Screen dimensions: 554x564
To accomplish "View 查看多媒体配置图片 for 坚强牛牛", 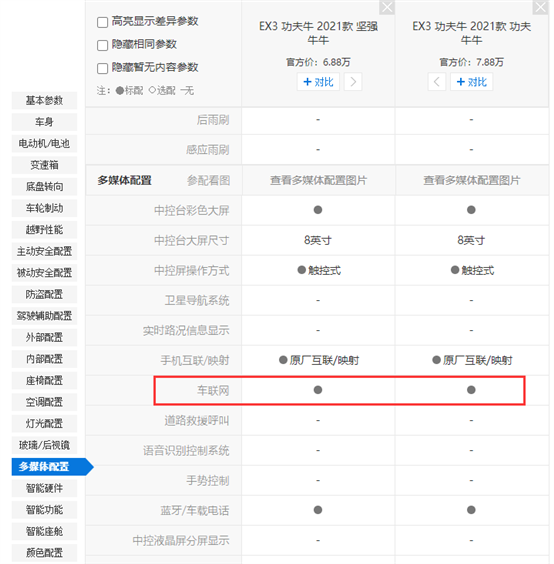I will pos(318,181).
